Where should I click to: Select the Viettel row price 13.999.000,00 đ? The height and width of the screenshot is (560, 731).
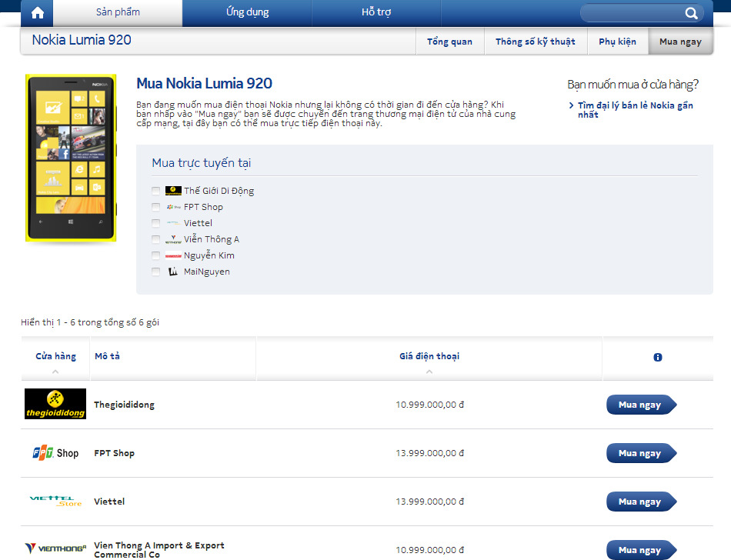coord(430,502)
